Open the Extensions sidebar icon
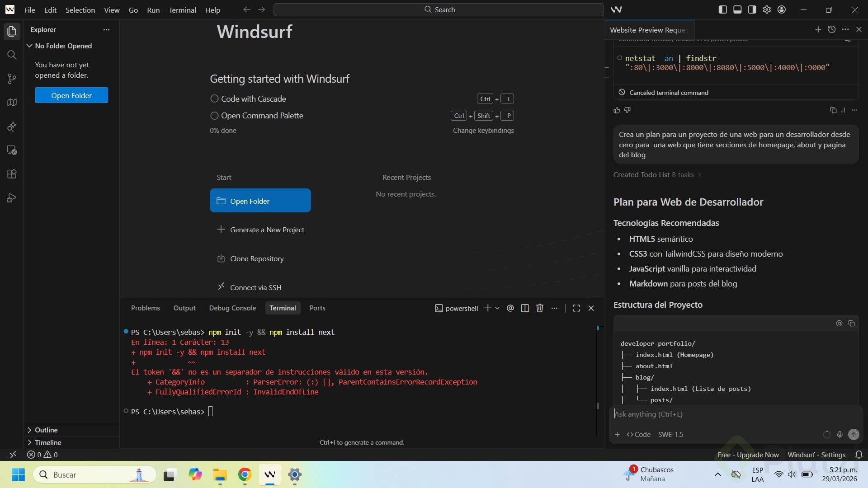The width and height of the screenshot is (868, 488). tap(12, 174)
